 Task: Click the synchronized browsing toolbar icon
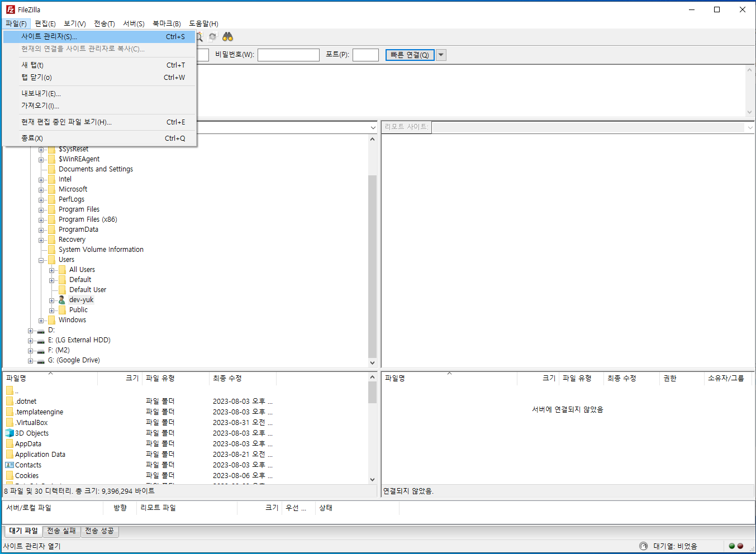212,37
